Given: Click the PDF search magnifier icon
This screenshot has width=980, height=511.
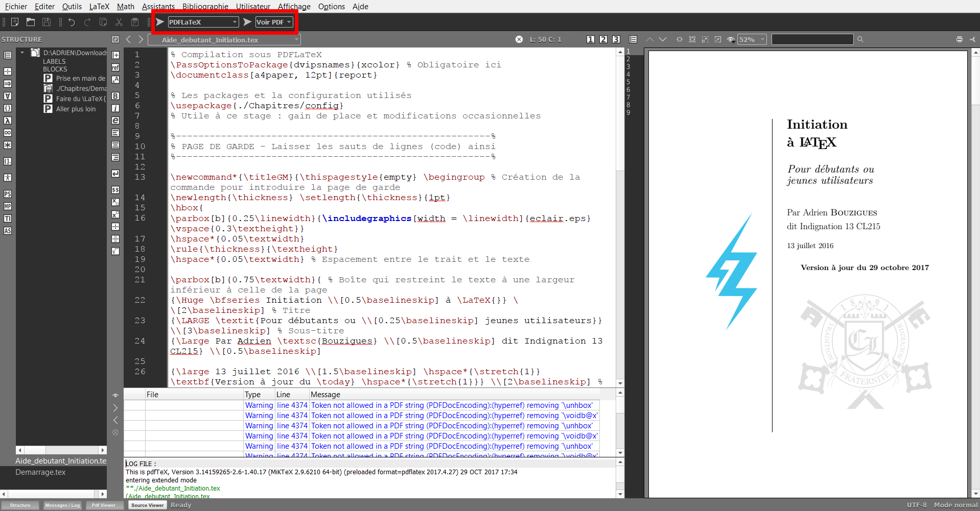Looking at the screenshot, I should [860, 39].
